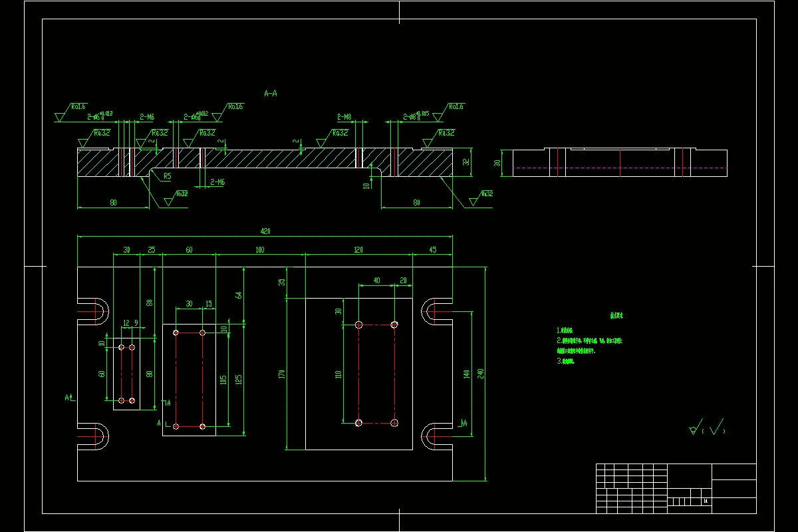The image size is (798, 532).
Task: Select the 420 overall width dimension
Action: tap(265, 232)
